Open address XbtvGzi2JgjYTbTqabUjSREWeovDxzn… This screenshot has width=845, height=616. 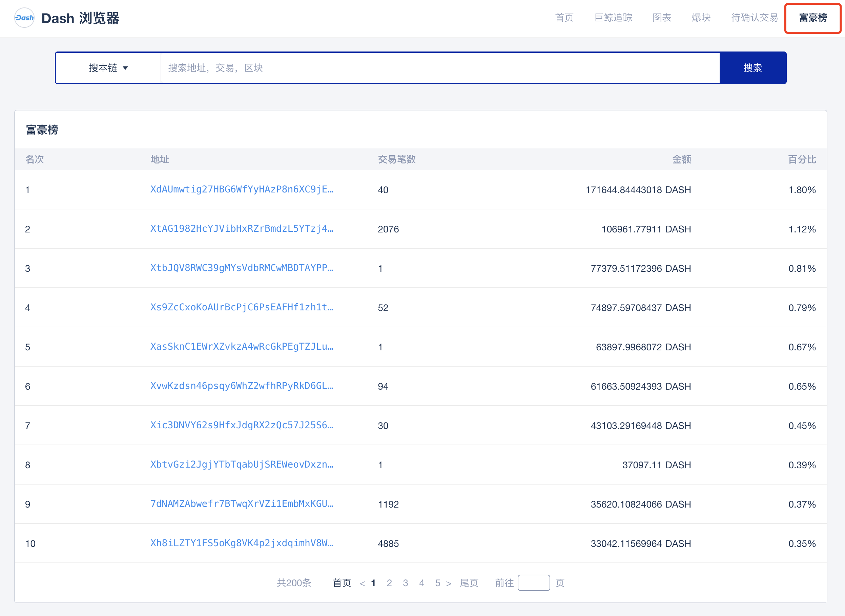click(242, 465)
